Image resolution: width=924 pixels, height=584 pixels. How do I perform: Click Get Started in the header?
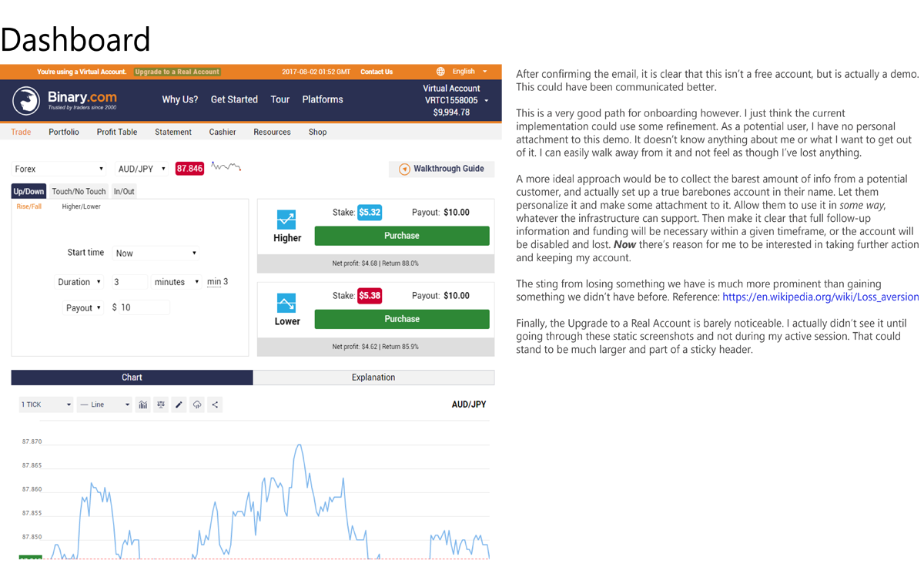pos(234,99)
